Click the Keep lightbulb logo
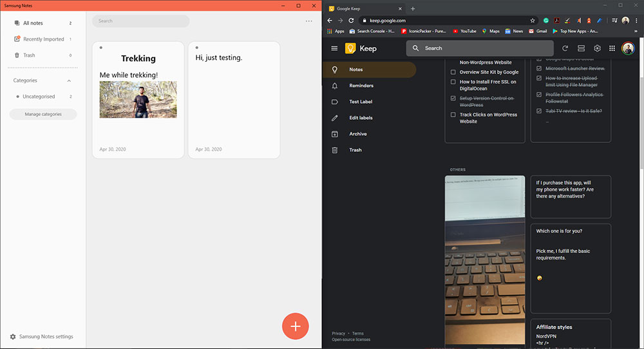Screen dimensions: 644x349 click(350, 48)
